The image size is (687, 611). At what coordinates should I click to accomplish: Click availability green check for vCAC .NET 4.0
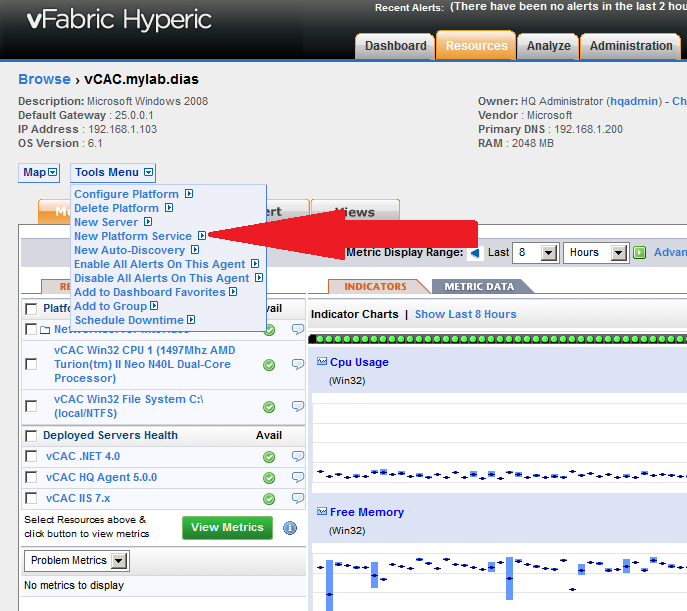(269, 457)
